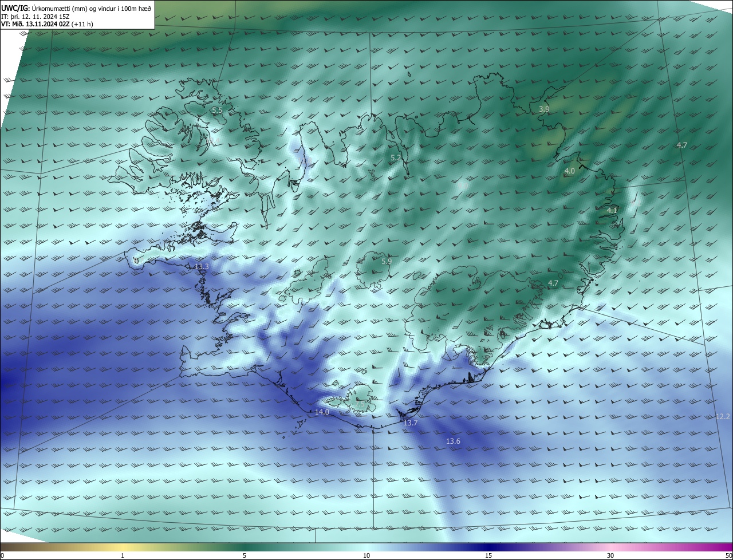
Task: Click the 5.9 value in central Iceland
Action: click(x=387, y=262)
